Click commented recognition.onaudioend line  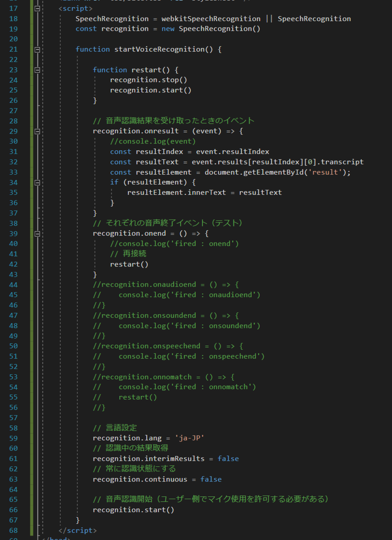(x=166, y=284)
